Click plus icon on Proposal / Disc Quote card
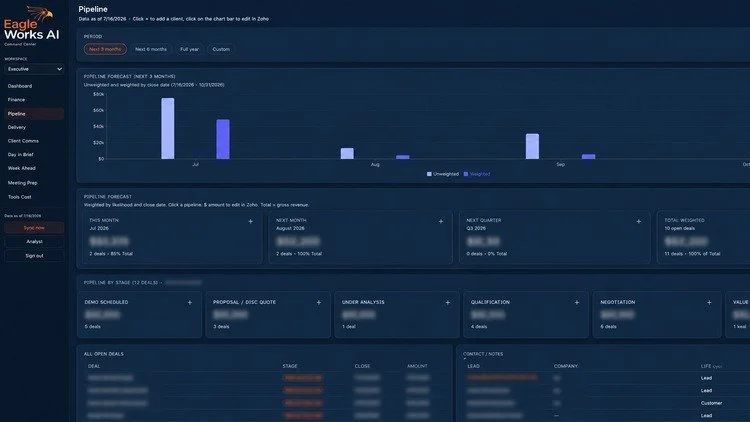 click(319, 303)
